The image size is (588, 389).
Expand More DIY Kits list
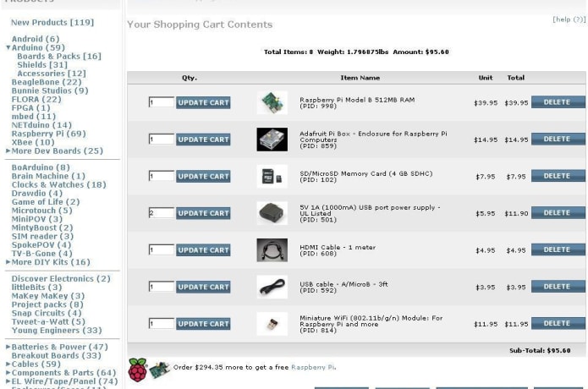click(x=8, y=263)
